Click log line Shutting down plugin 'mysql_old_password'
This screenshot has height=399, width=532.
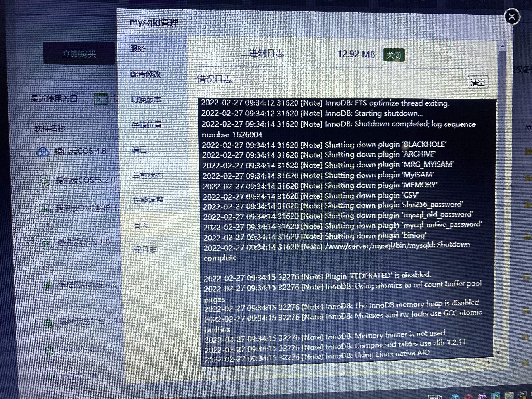(x=338, y=216)
